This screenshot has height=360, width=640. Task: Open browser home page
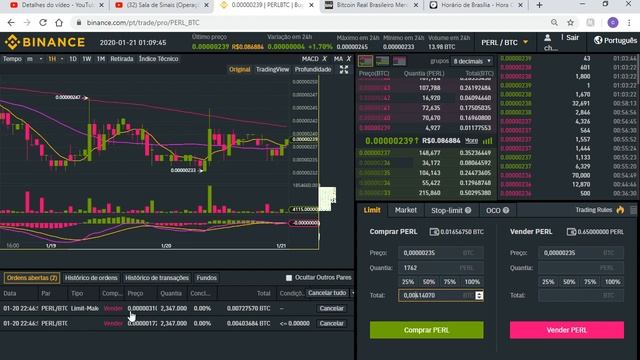pos(59,23)
